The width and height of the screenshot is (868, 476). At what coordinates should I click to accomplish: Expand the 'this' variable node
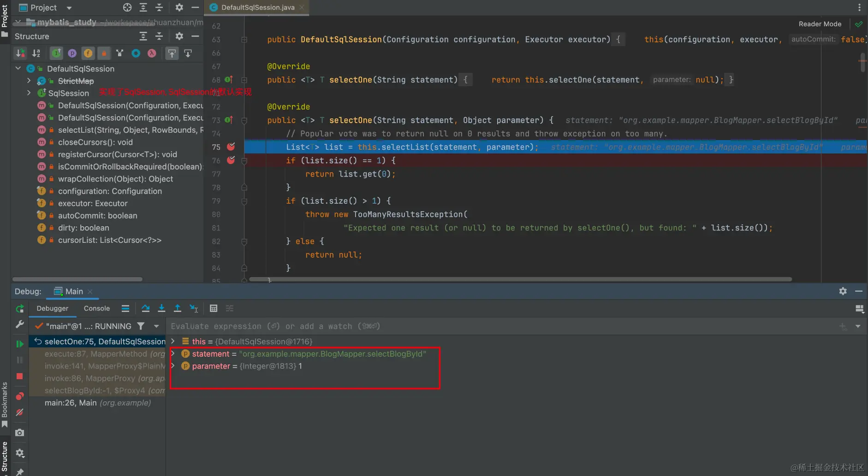click(x=173, y=341)
